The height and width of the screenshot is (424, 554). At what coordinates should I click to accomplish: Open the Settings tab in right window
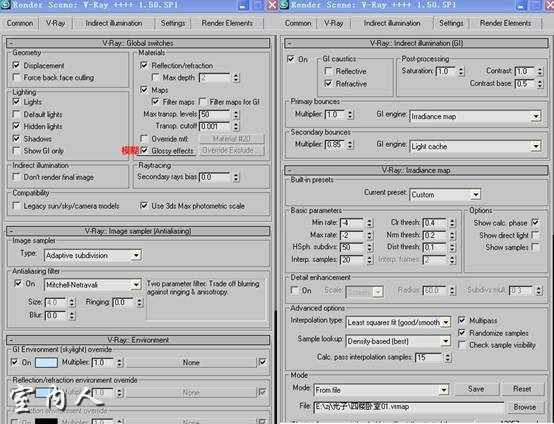pyautogui.click(x=451, y=23)
